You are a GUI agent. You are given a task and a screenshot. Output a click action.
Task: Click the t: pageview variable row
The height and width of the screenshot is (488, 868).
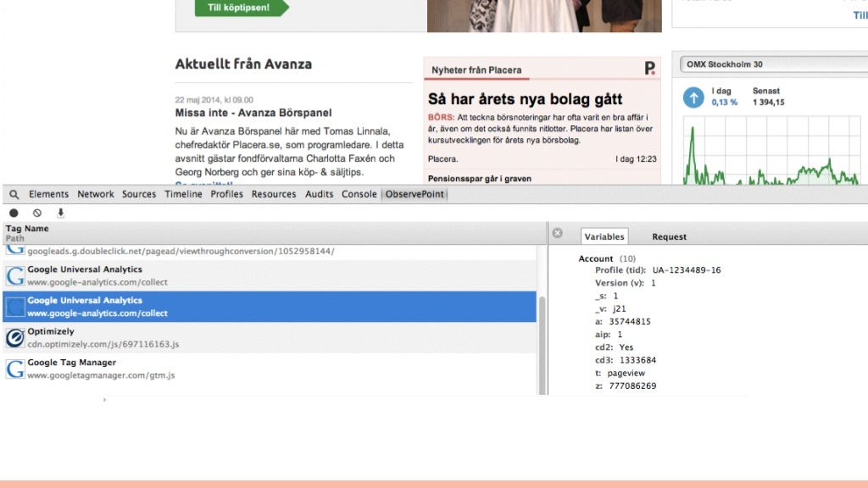[620, 373]
